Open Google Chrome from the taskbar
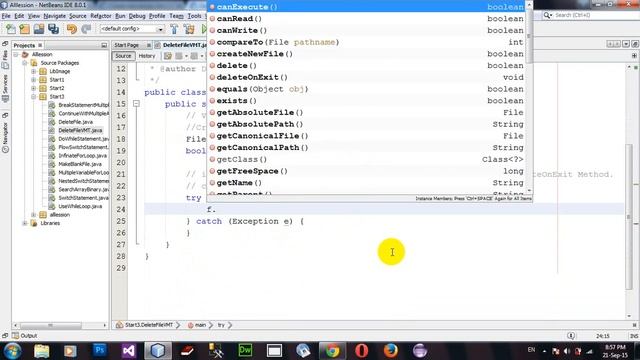This screenshot has width=640, height=360. tap(332, 351)
